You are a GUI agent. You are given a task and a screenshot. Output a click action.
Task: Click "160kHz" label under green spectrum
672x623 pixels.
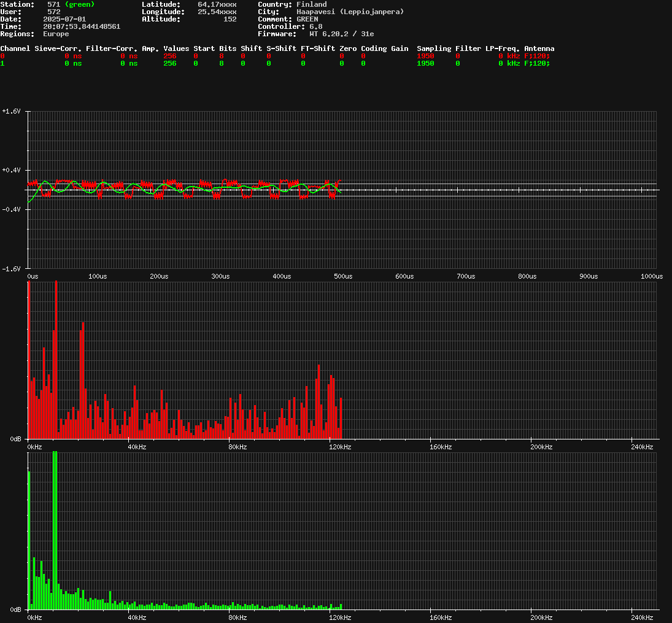pyautogui.click(x=441, y=618)
